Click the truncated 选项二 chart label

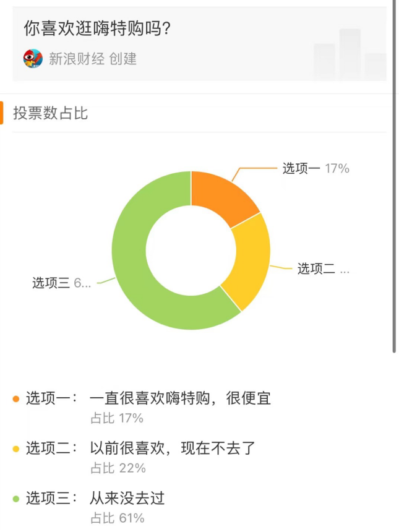coord(323,269)
